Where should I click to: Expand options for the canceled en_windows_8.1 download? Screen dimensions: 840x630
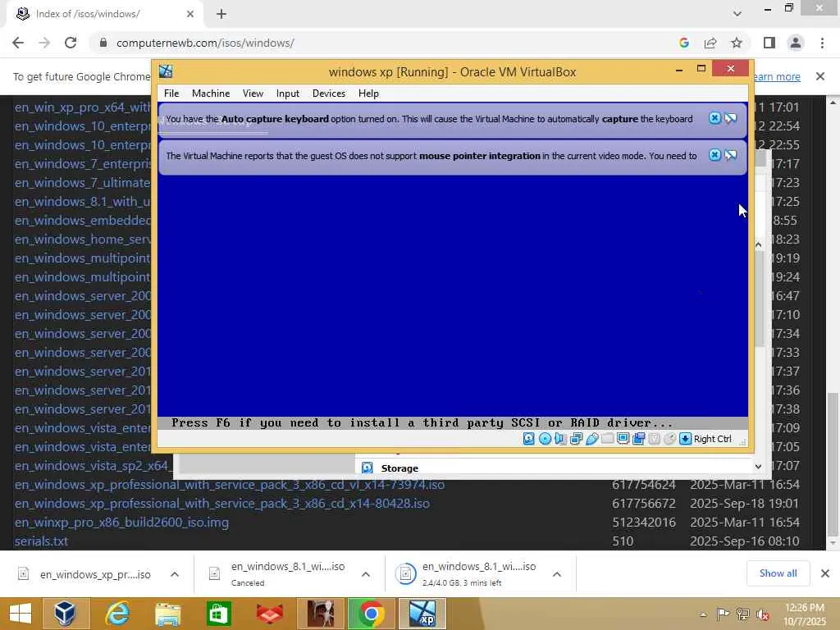pyautogui.click(x=366, y=574)
